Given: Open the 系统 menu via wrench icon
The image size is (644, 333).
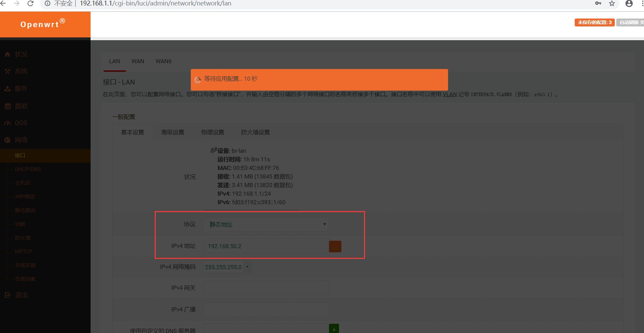Looking at the screenshot, I should (8, 71).
